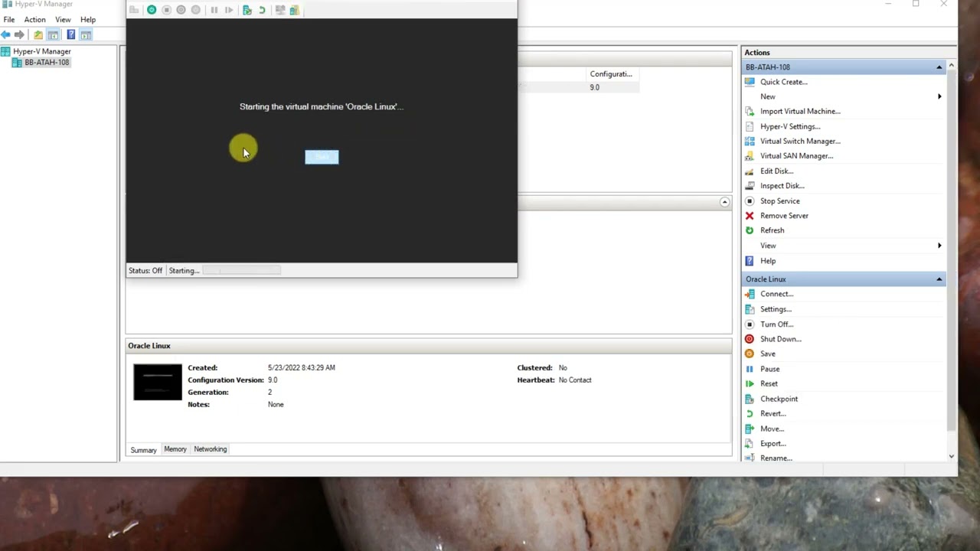Click Refresh in Actions pane
The height and width of the screenshot is (551, 980).
tap(772, 230)
